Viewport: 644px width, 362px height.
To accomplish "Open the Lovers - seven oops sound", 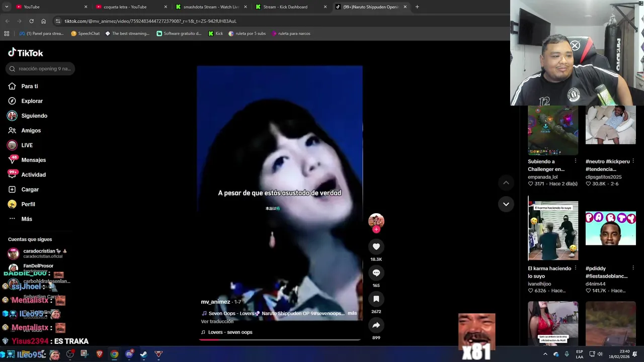I will [x=226, y=332].
